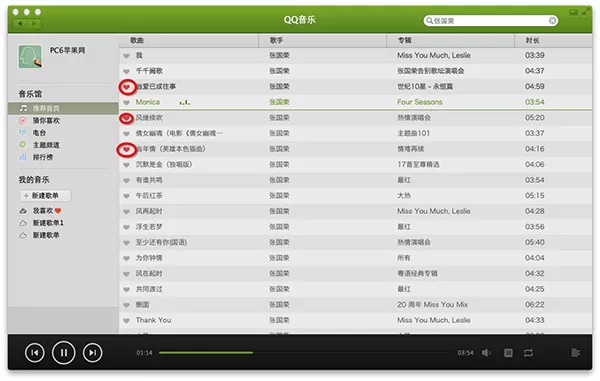Open the lyrics panel icon
The image size is (600, 381).
508,353
